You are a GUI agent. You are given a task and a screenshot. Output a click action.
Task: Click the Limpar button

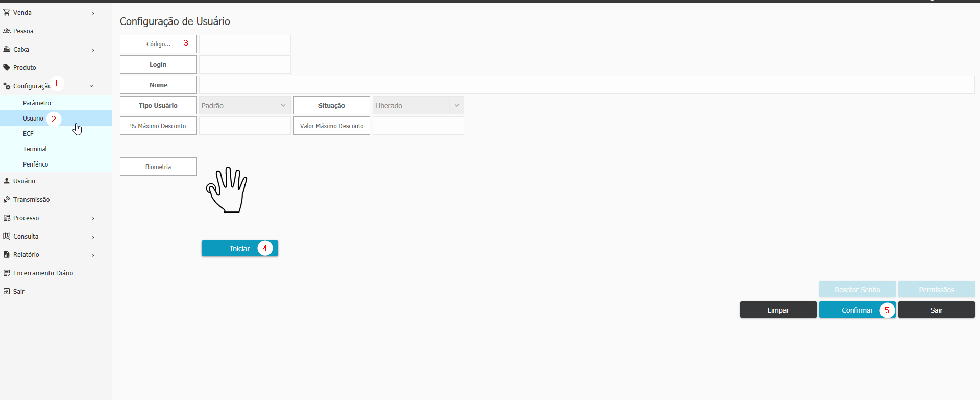point(778,310)
